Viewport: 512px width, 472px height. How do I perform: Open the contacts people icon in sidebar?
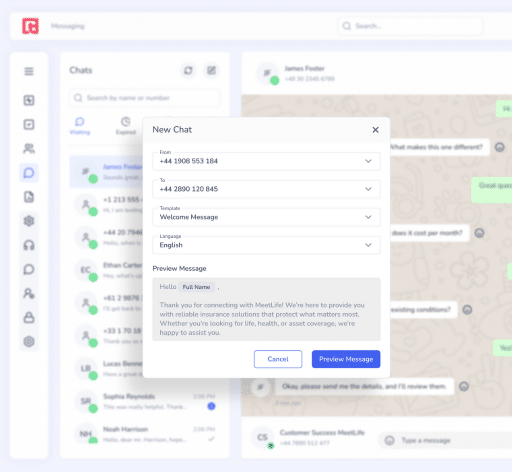click(x=29, y=149)
